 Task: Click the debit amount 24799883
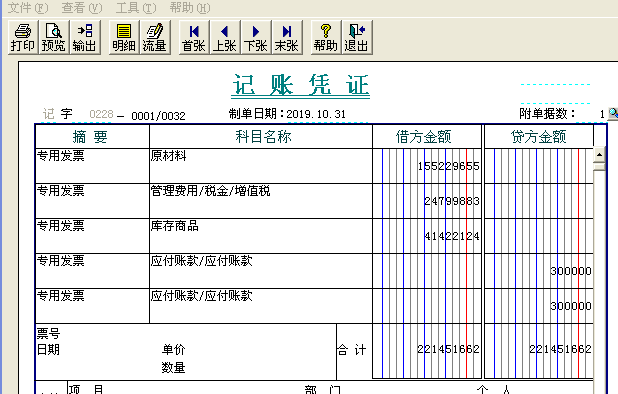(452, 201)
